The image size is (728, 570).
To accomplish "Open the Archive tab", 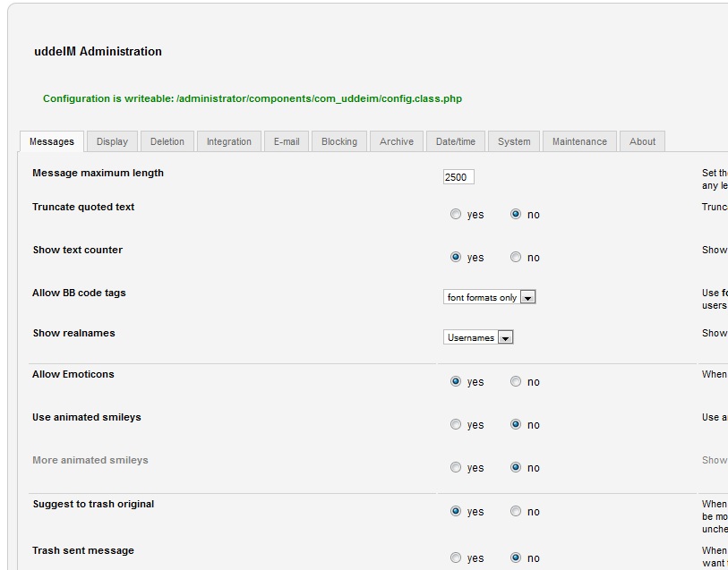I will click(397, 141).
